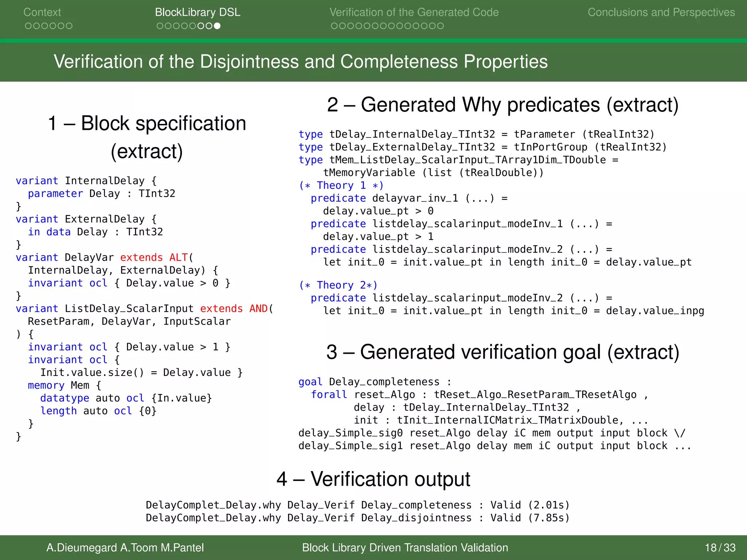Viewport: 747px width, 560px height.
Task: Click the line ResetParam, DelayVar, InputScalar
Action: coord(129,321)
